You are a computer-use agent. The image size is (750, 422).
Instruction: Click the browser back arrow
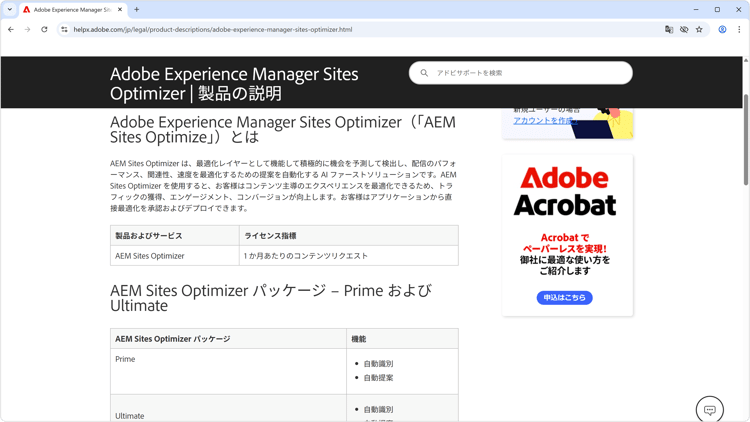point(11,29)
